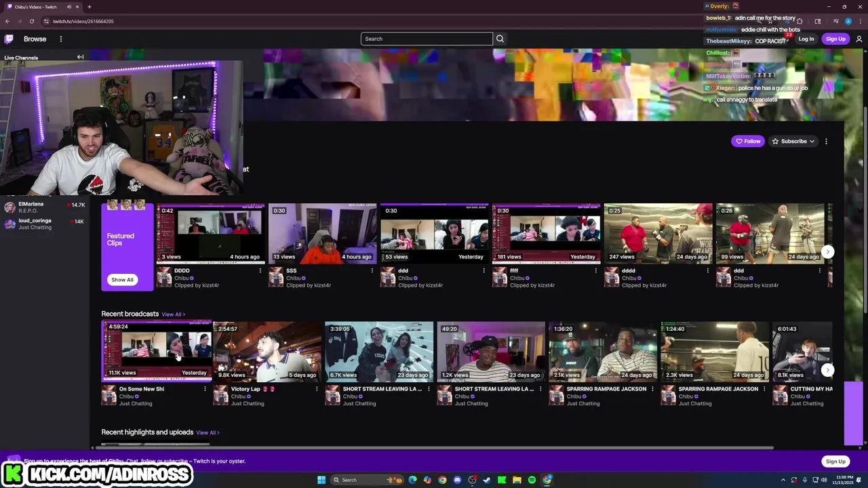Submit search with the magnifier button

pos(500,39)
